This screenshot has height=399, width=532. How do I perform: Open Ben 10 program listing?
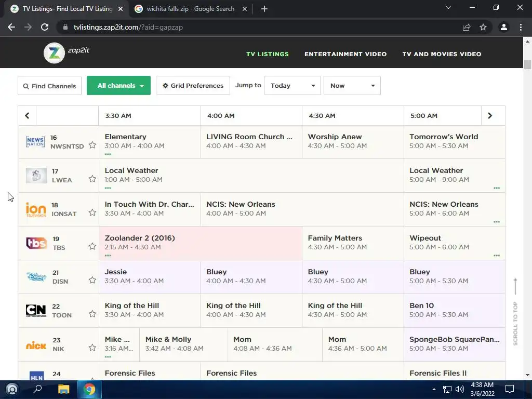click(454, 311)
